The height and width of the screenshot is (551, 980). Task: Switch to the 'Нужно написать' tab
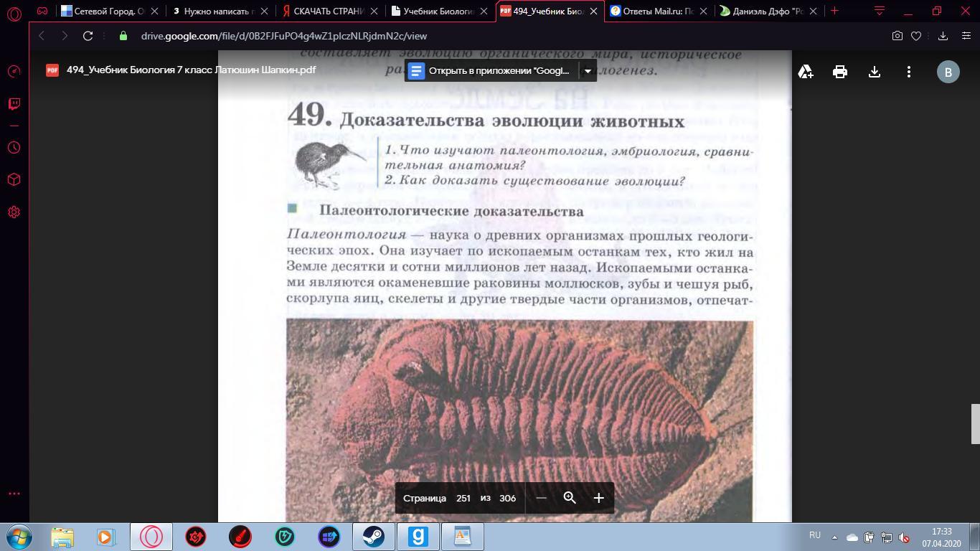coord(219,11)
